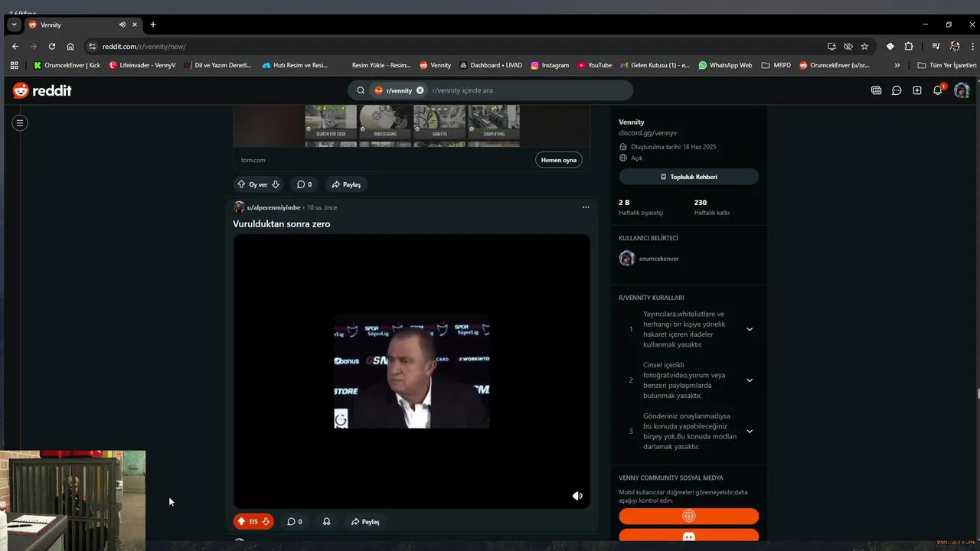980x551 pixels.
Task: Give an award to the post
Action: [326, 522]
